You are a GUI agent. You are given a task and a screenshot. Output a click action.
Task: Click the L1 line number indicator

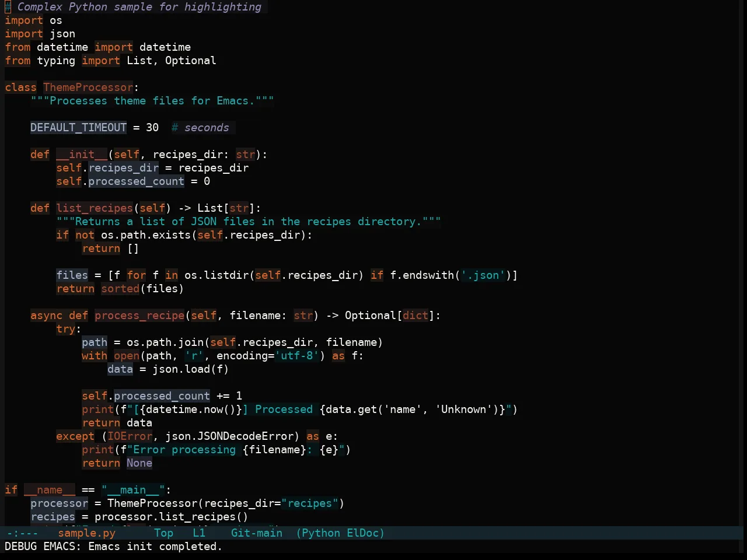click(x=199, y=533)
